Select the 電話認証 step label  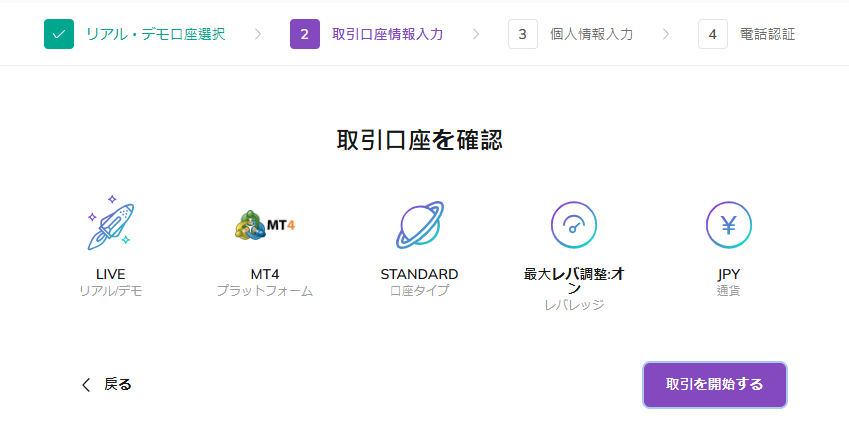[x=766, y=34]
